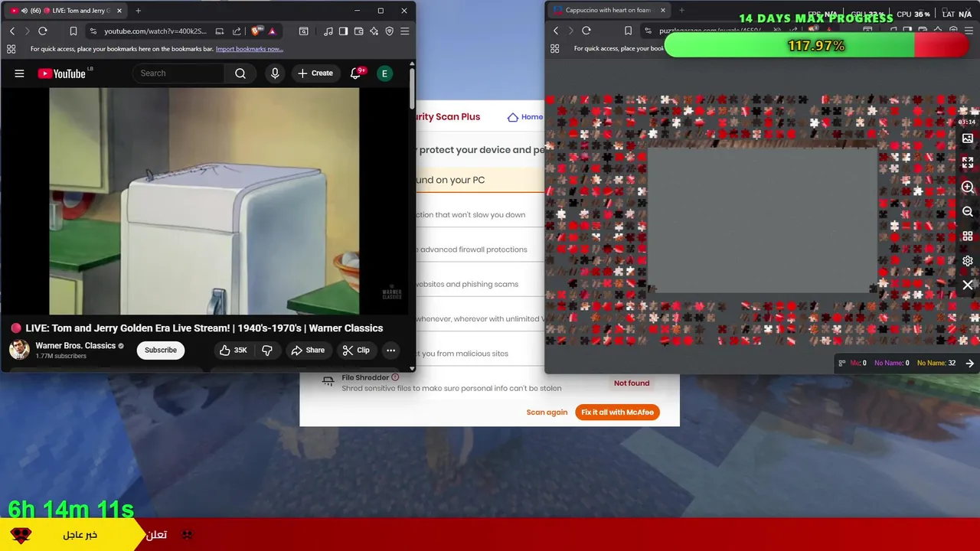Click the Tom and Jerry video player
Image resolution: width=980 pixels, height=551 pixels.
click(204, 201)
